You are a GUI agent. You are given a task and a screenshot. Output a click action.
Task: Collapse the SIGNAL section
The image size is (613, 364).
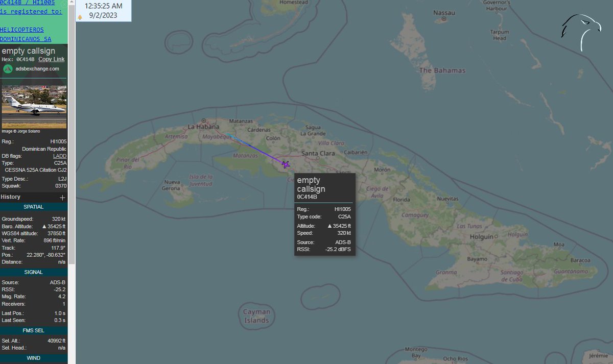(34, 272)
